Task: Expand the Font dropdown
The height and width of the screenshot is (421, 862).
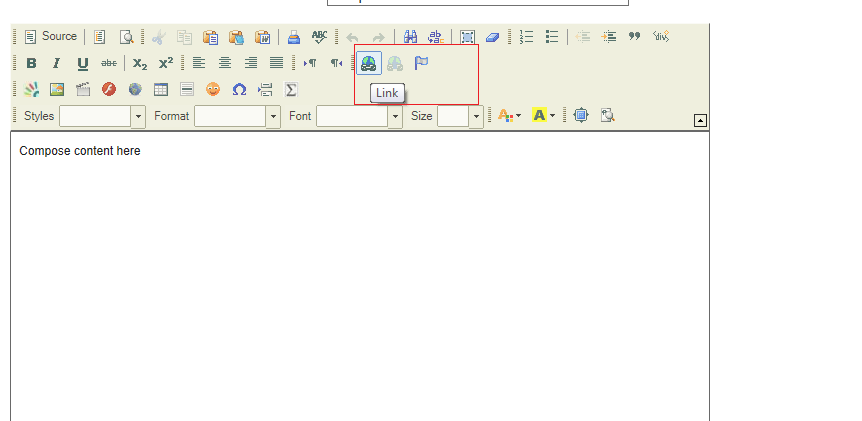Action: 395,116
